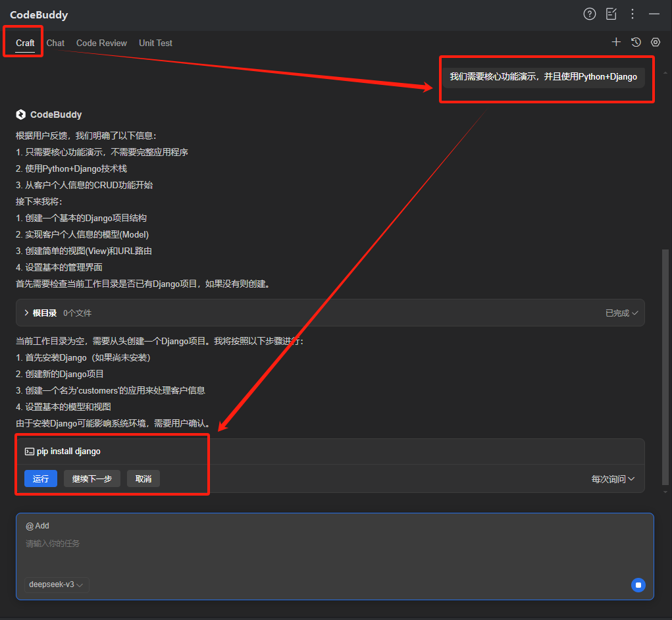The height and width of the screenshot is (620, 672).
Task: Click line 由于安装Django可能影响系统环境
Action: click(x=114, y=423)
